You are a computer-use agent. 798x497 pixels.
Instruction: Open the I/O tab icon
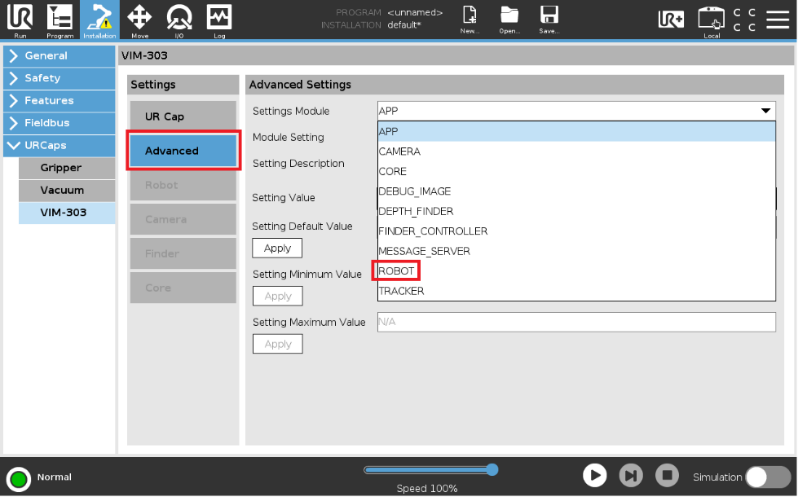[179, 20]
